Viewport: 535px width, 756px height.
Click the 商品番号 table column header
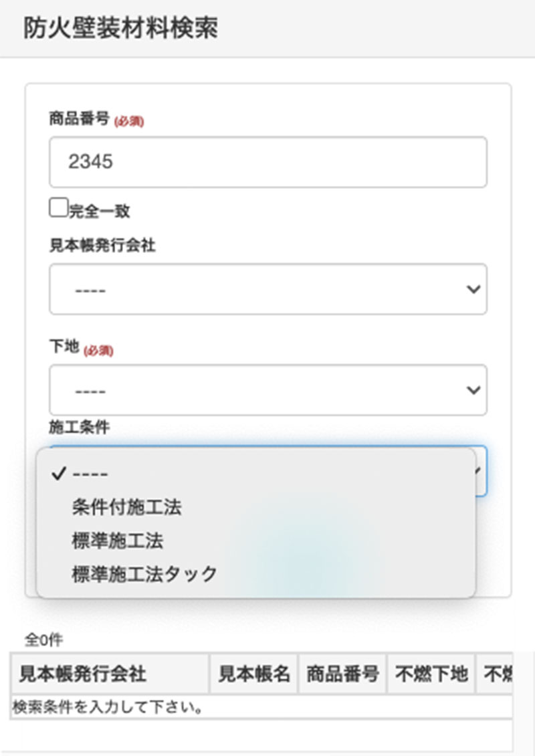[342, 674]
